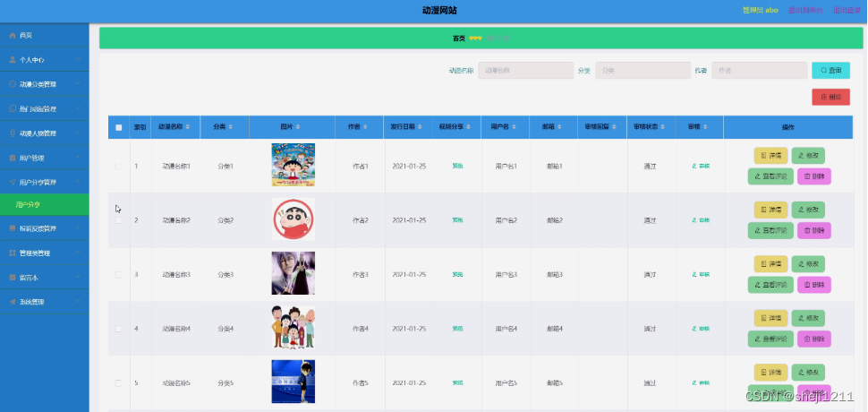Screen dimensions: 868x412
Task: Click the home icon beside 首页 in sidebar
Action: [13, 36]
